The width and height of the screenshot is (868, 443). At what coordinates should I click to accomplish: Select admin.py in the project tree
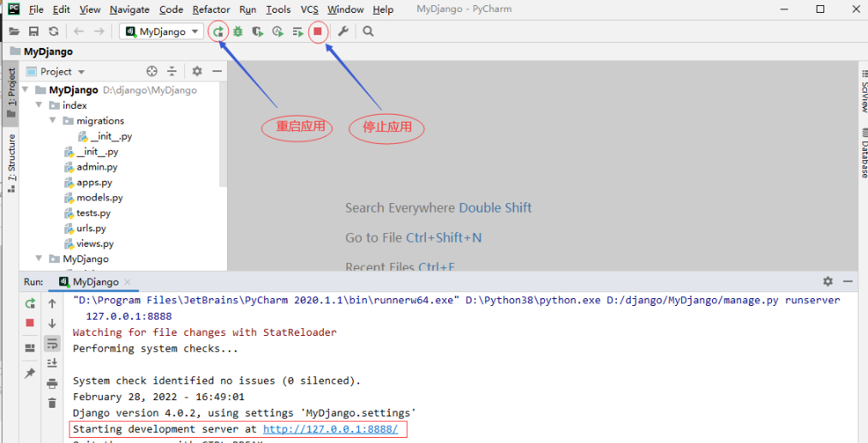pos(97,167)
